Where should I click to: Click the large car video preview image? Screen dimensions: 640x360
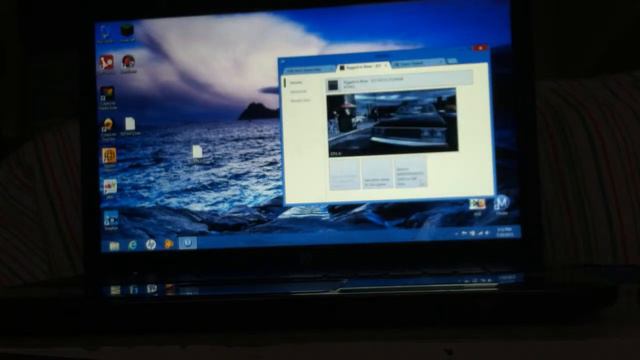click(x=392, y=122)
